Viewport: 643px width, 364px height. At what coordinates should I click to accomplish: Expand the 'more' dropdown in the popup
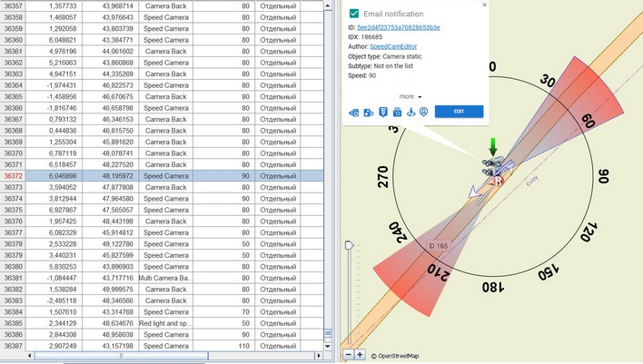tap(411, 97)
